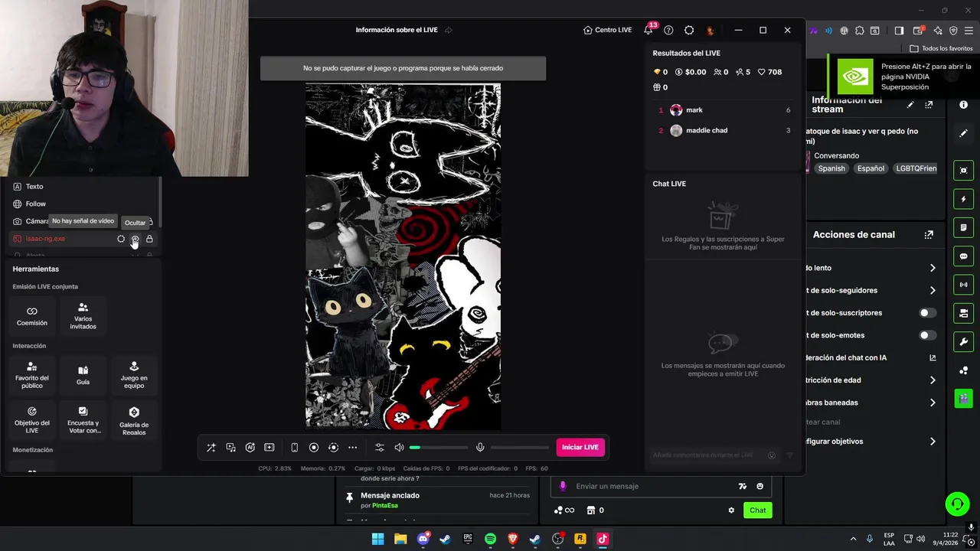The width and height of the screenshot is (980, 551).
Task: Expand palabras baneadas option
Action: click(933, 403)
